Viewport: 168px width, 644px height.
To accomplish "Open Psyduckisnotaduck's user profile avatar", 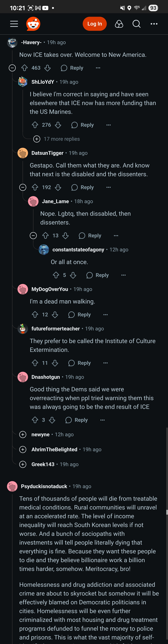I will [x=12, y=486].
